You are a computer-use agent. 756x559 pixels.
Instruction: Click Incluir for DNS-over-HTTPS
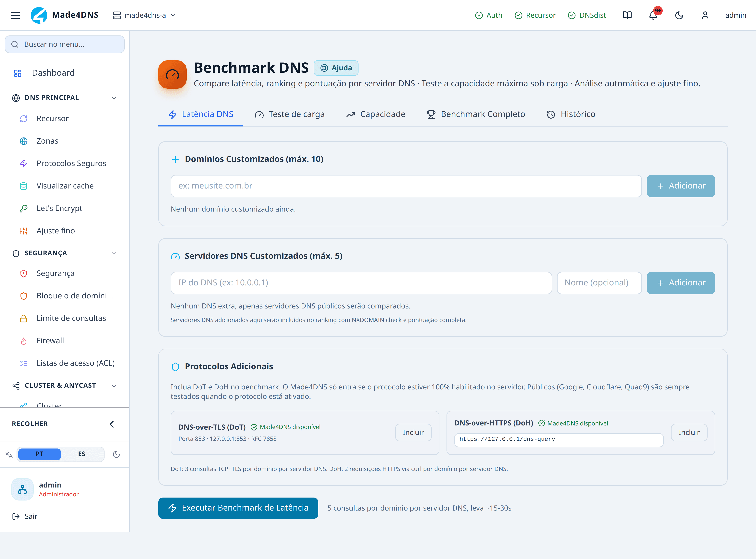coord(689,432)
